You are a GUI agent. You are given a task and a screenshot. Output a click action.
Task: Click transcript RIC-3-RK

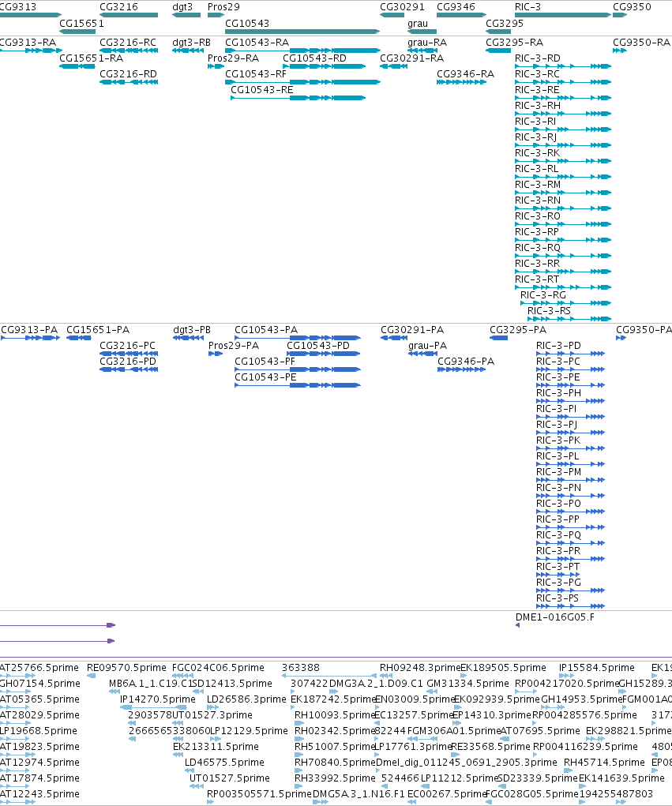(x=537, y=152)
